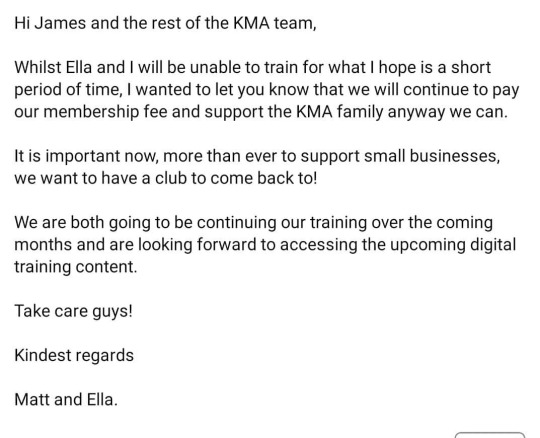This screenshot has width=540, height=438.
Task: Click the phrase 'period of time,'
Action: pyautogui.click(x=68, y=90)
